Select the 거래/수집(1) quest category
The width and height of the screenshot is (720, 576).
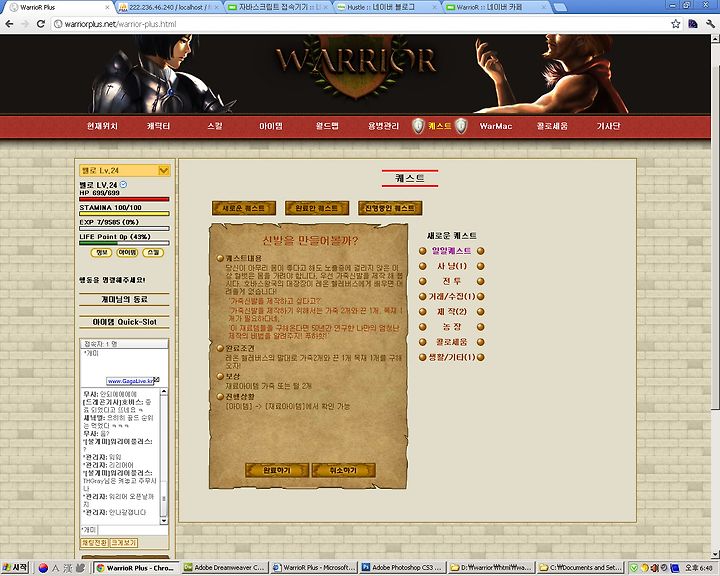point(452,296)
